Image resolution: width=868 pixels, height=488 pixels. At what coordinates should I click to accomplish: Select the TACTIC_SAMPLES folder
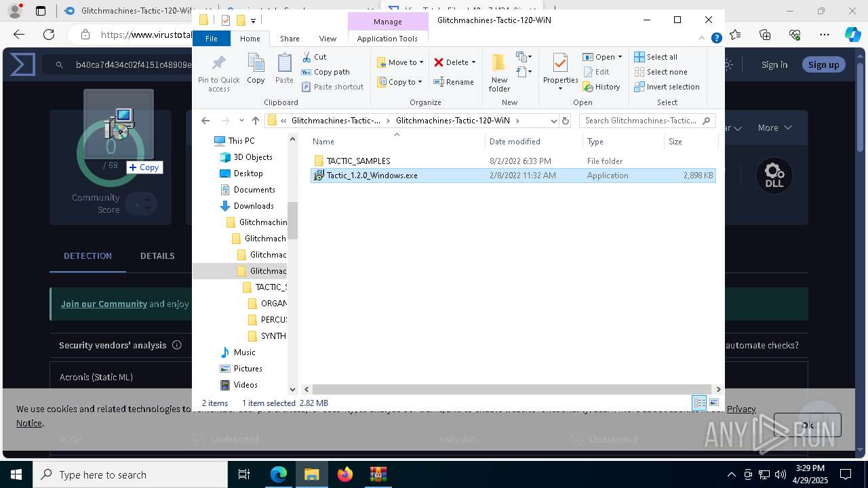(x=513, y=161)
